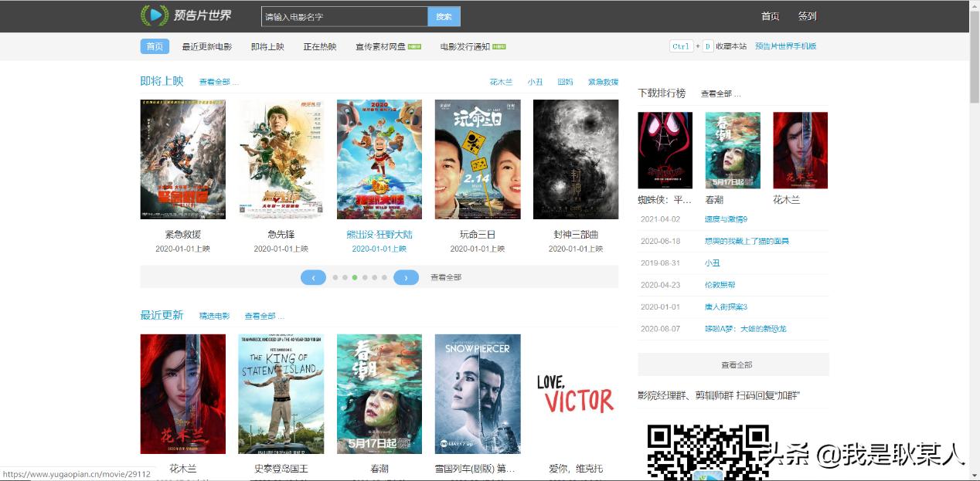Open the 春潮 poster under 最近更新

click(x=379, y=394)
